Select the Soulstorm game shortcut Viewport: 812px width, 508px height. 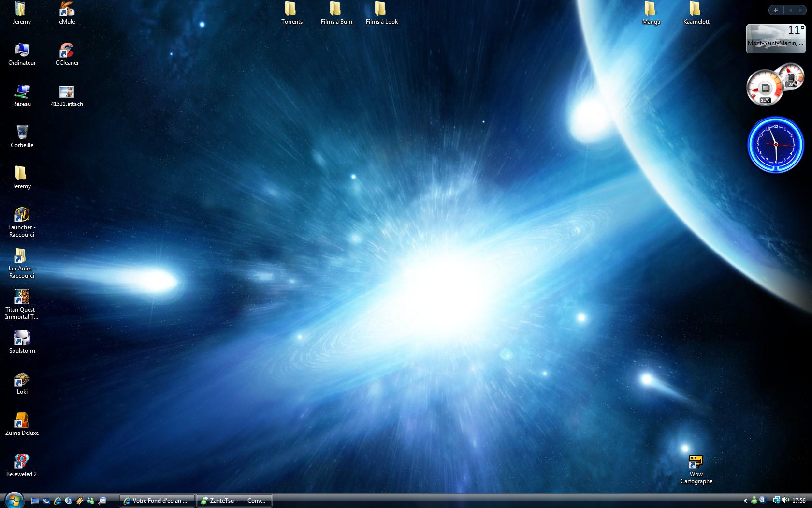click(x=22, y=342)
